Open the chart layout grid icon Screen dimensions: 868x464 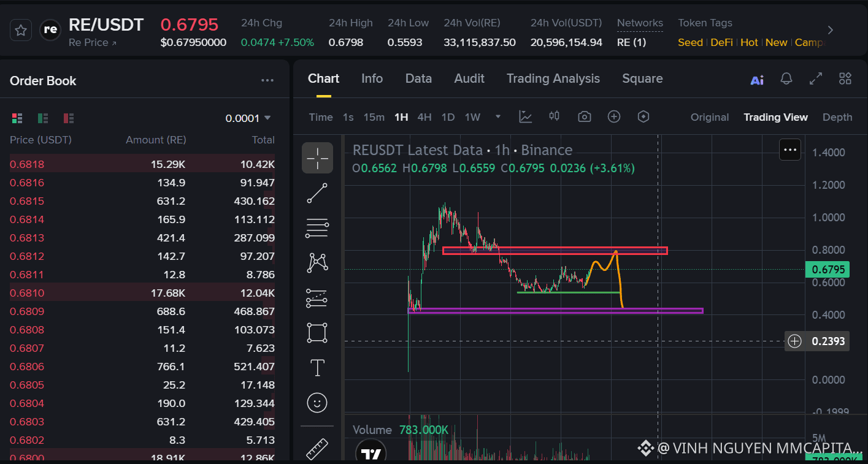[x=845, y=79]
